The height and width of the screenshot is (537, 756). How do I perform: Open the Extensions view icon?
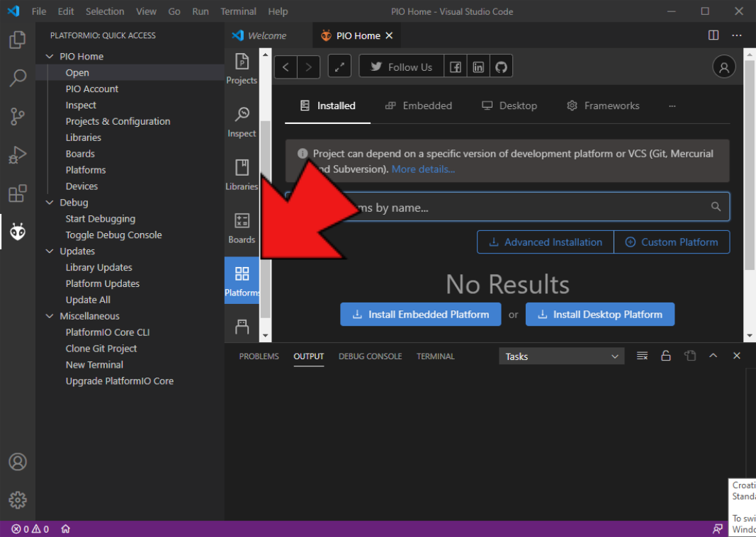18,193
